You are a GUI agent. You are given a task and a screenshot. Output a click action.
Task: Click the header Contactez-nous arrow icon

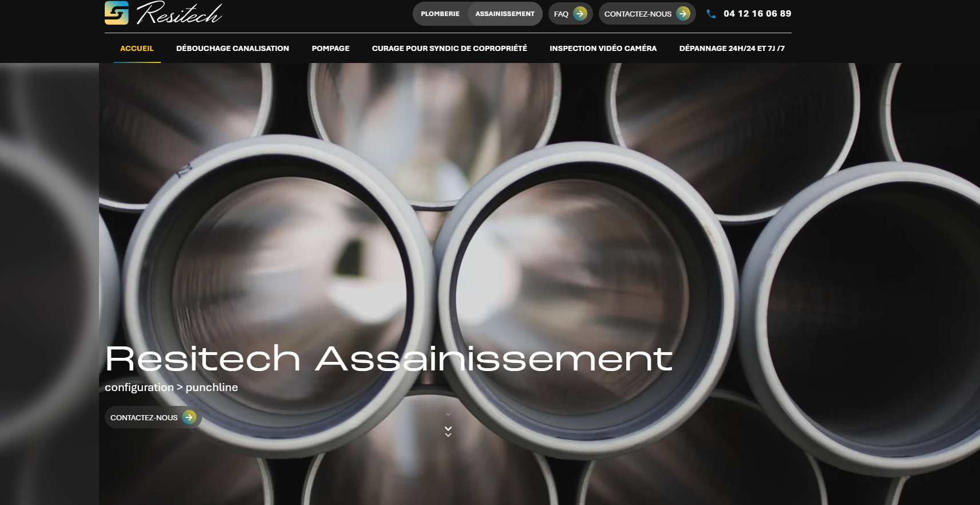click(683, 14)
